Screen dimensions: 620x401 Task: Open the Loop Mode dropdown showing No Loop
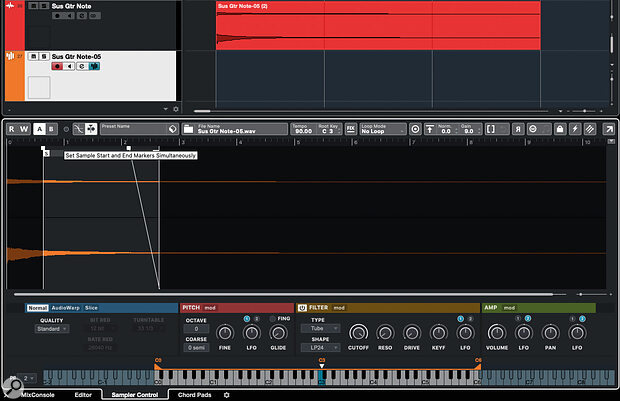(x=382, y=129)
